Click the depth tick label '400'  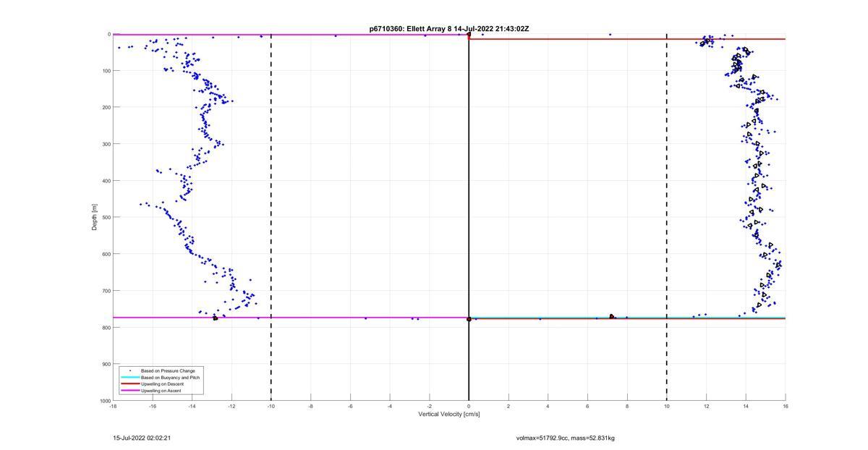point(106,181)
